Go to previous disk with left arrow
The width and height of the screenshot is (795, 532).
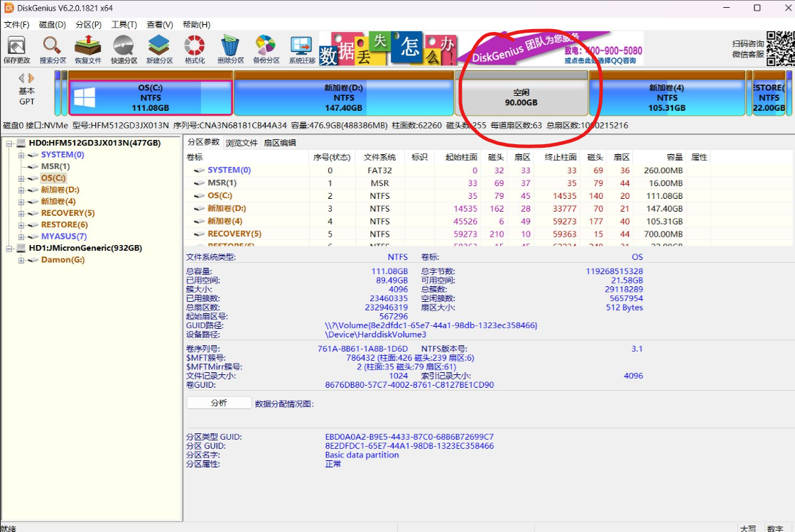22,78
